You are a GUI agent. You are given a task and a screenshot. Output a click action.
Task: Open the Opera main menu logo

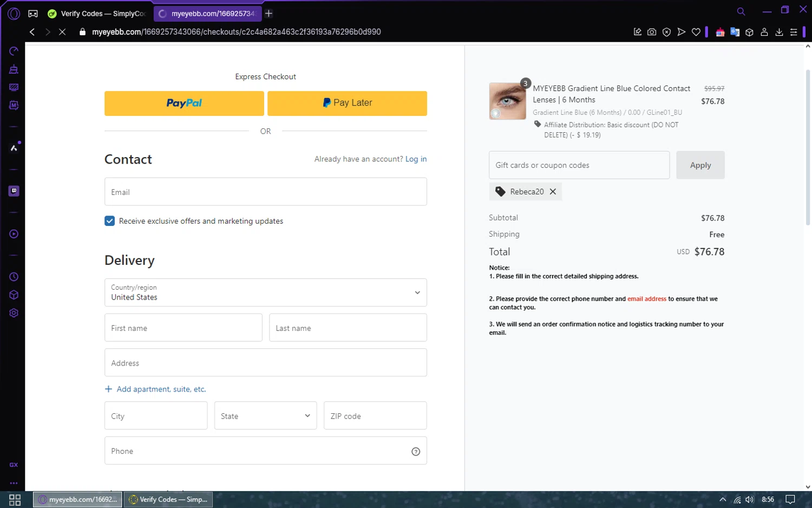(x=14, y=14)
